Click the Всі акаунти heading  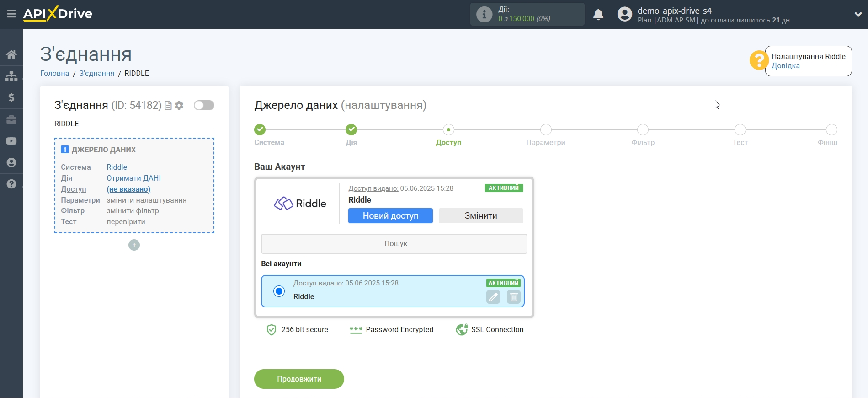[281, 264]
